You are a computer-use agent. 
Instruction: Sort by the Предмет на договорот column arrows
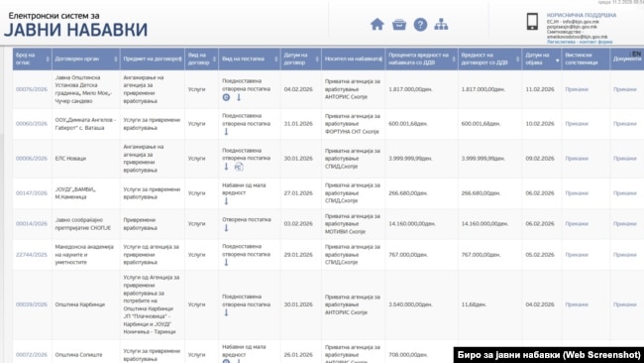click(180, 60)
